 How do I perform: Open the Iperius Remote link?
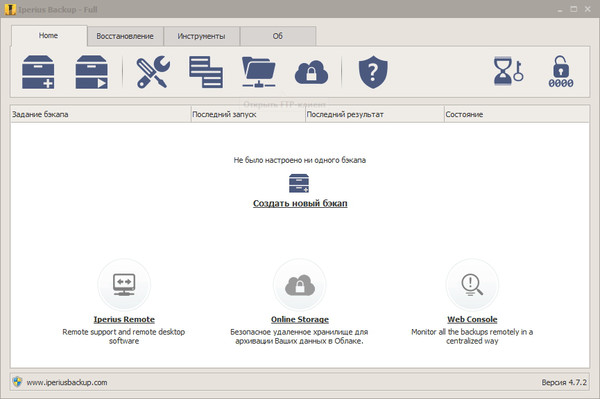point(124,319)
